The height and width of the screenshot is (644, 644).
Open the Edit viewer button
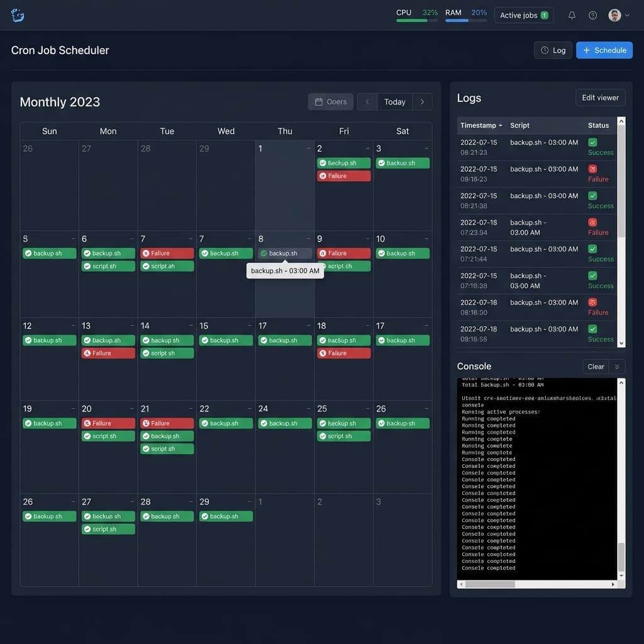pyautogui.click(x=600, y=97)
